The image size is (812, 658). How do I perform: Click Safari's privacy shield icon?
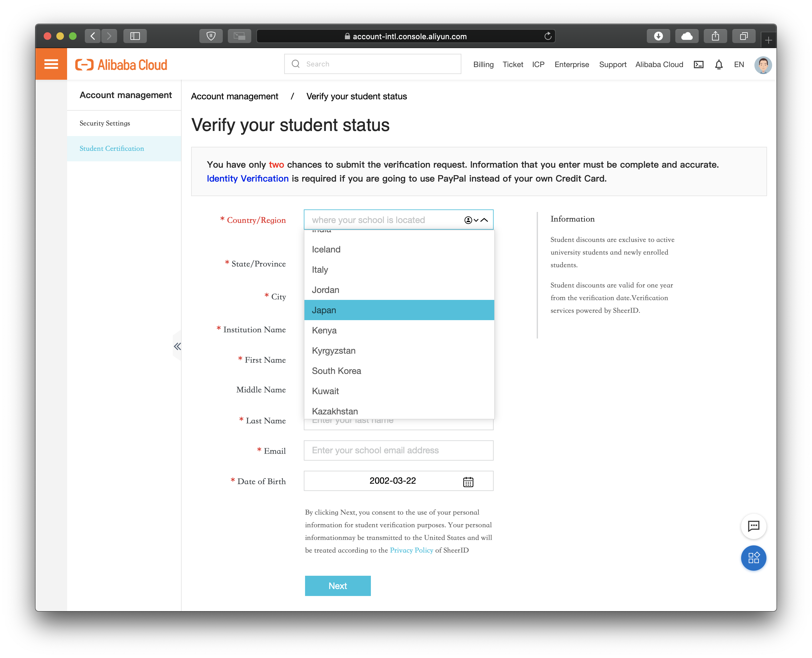tap(211, 36)
